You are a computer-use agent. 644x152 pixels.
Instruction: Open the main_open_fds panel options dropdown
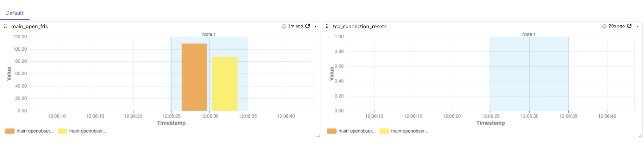[315, 26]
